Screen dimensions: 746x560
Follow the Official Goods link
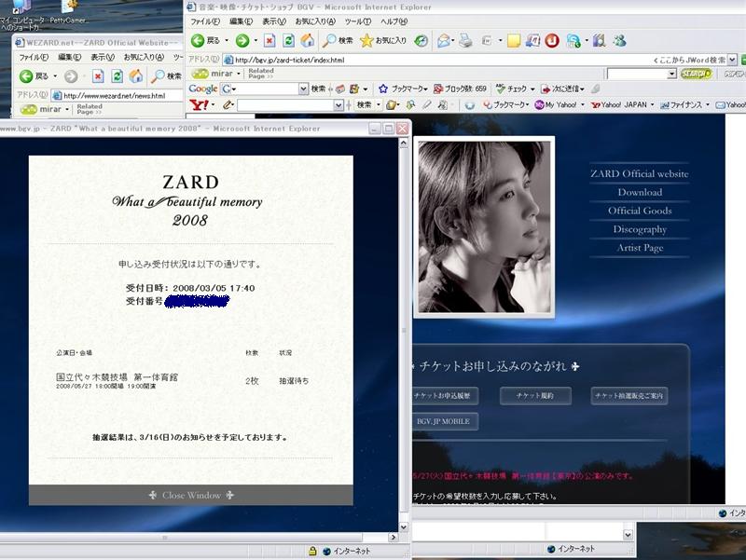(640, 211)
